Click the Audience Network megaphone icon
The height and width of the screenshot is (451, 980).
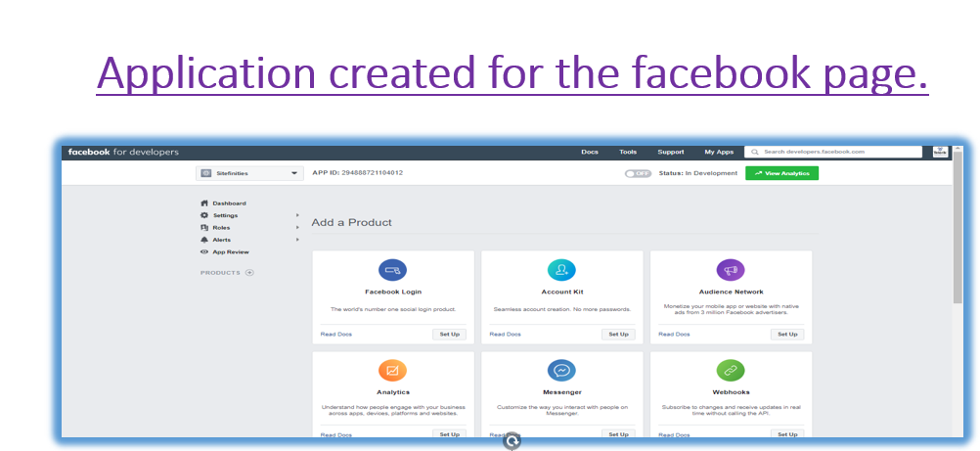pyautogui.click(x=730, y=270)
